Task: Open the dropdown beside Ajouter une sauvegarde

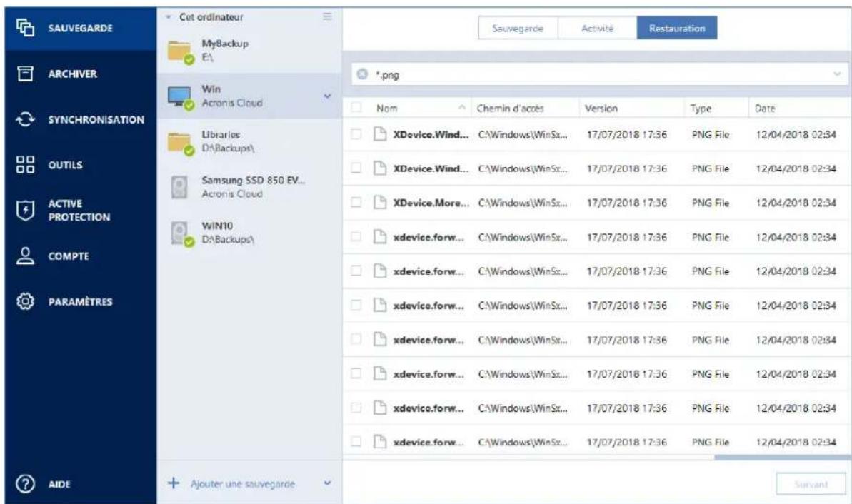Action: (327, 483)
